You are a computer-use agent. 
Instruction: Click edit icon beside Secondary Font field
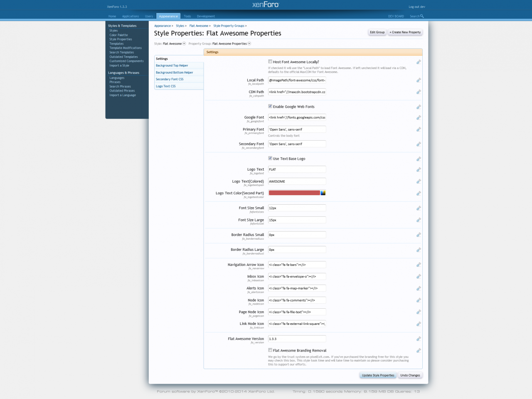point(419,144)
